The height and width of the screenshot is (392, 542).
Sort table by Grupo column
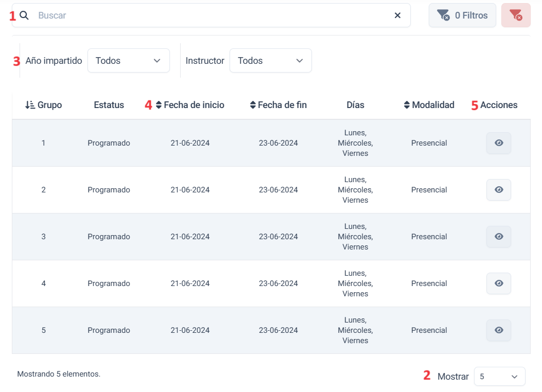click(44, 105)
